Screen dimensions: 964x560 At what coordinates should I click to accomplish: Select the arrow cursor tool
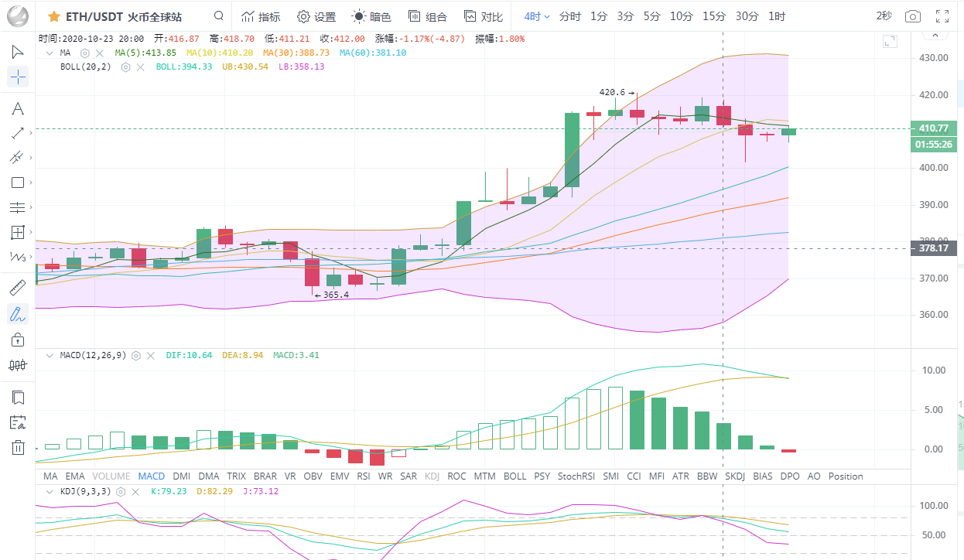click(x=18, y=52)
